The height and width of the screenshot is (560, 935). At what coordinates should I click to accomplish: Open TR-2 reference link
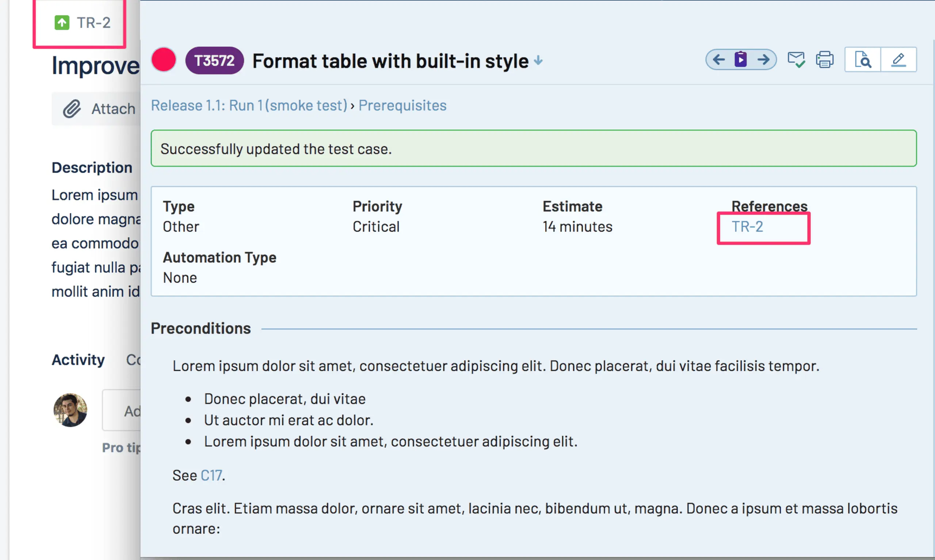[747, 226]
